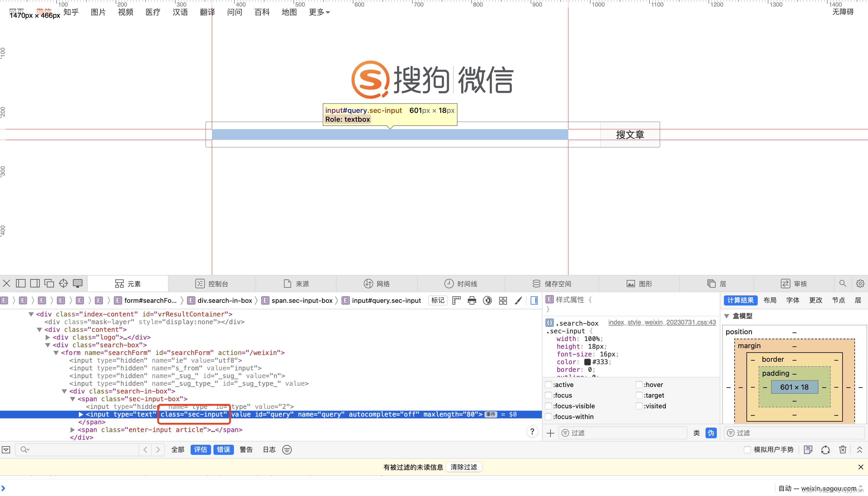868x496 pixels.
Task: Click the 搜文章 search button
Action: (x=630, y=135)
